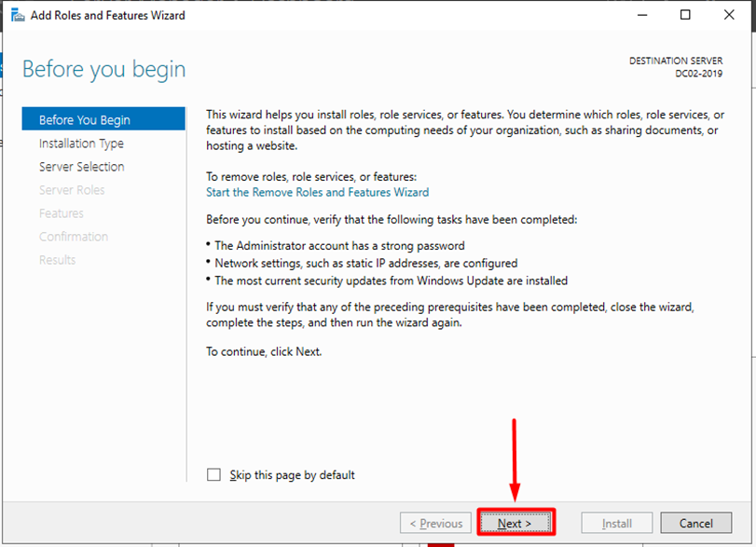Image resolution: width=756 pixels, height=547 pixels.
Task: Select the Features step in the sidebar
Action: tap(62, 213)
